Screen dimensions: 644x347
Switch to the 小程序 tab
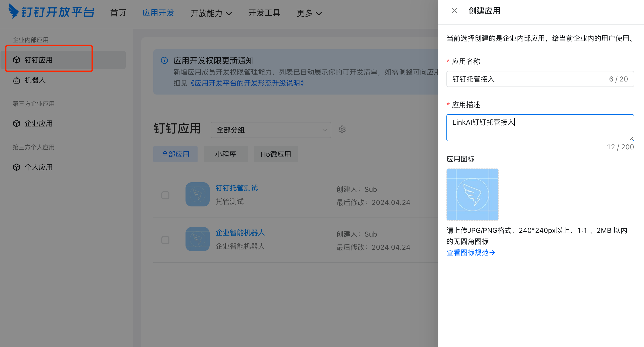coord(225,154)
